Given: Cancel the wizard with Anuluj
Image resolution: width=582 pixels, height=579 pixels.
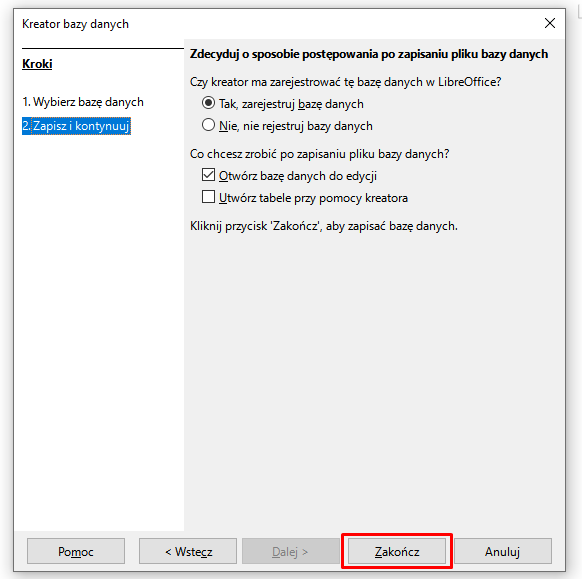Looking at the screenshot, I should [x=503, y=551].
